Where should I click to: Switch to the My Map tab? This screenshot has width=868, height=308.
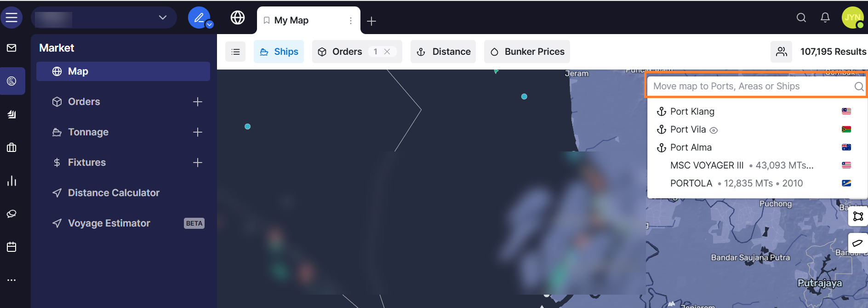291,20
